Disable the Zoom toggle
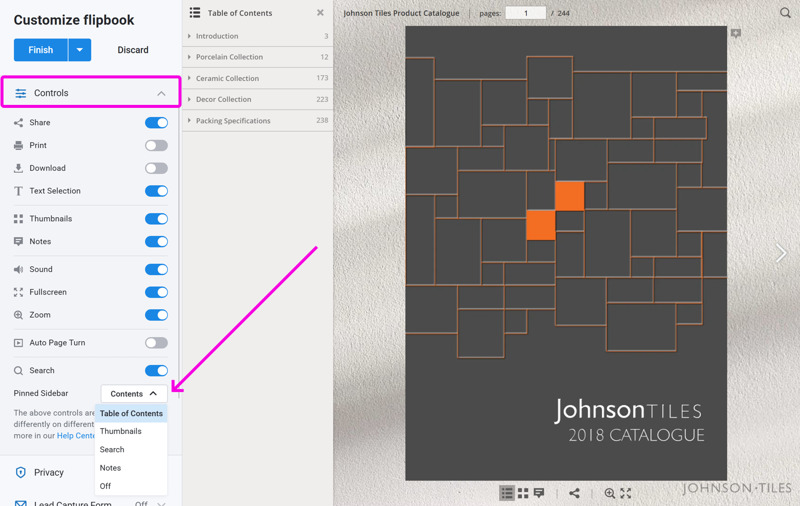This screenshot has width=800, height=506. coord(156,315)
